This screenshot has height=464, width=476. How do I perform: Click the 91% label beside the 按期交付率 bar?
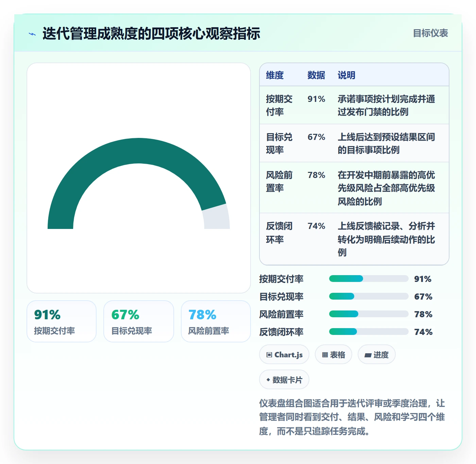click(x=423, y=279)
